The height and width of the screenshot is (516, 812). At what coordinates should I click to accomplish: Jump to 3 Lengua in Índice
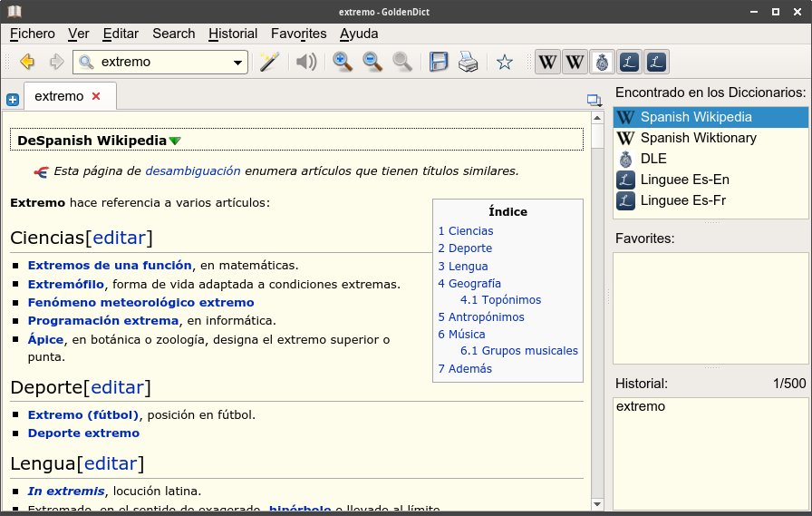point(463,267)
